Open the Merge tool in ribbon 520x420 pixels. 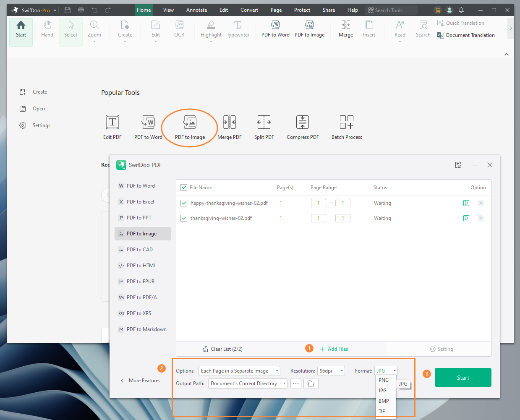tap(346, 29)
